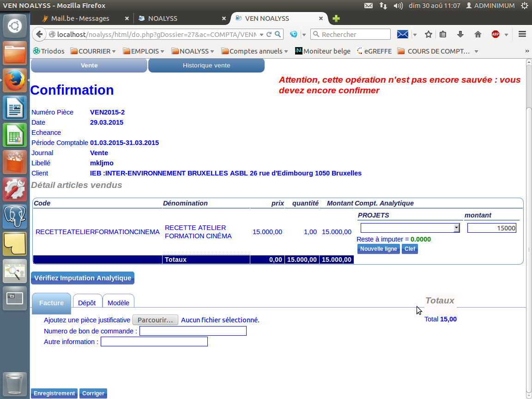Open new tab with plus icon

(x=336, y=18)
